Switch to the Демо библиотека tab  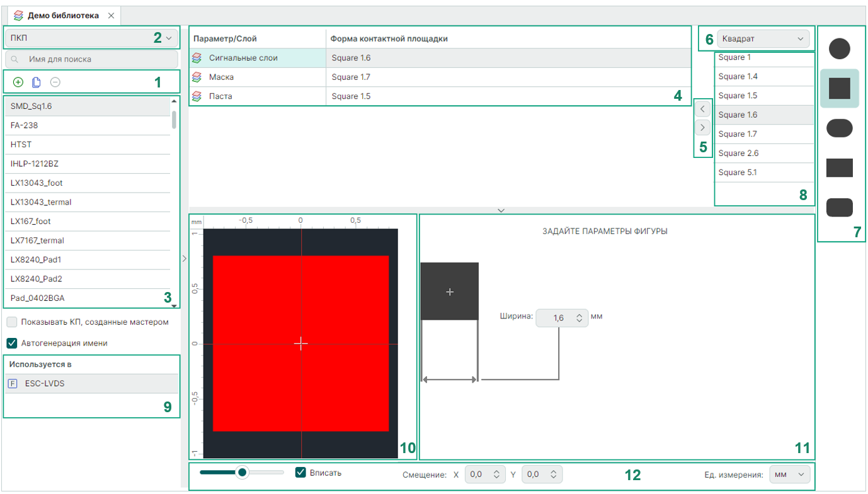coord(62,16)
